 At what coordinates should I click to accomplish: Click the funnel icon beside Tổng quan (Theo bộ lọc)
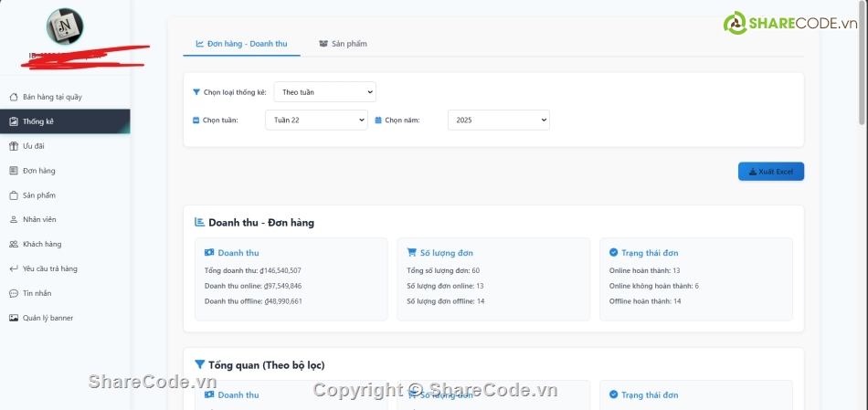point(200,364)
